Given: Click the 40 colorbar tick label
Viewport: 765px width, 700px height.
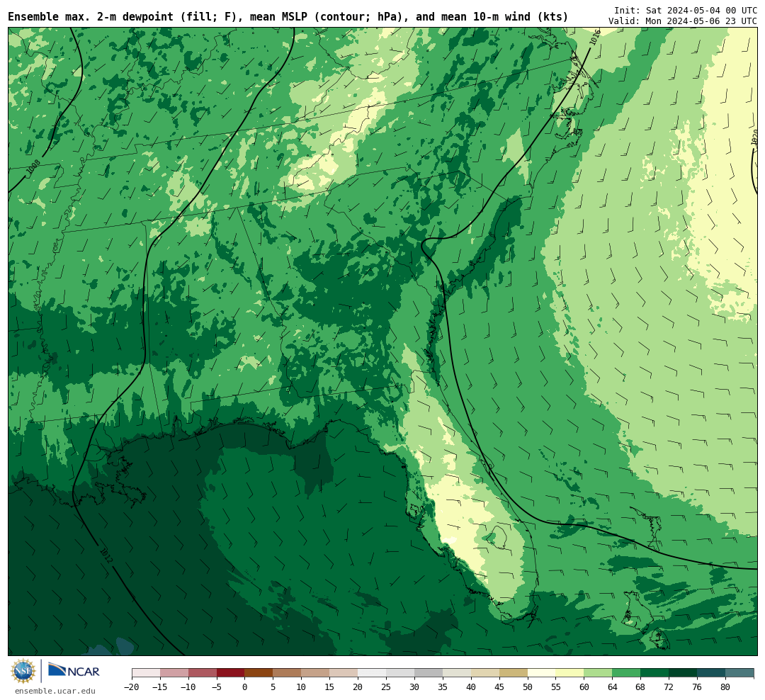Looking at the screenshot, I should tap(471, 687).
